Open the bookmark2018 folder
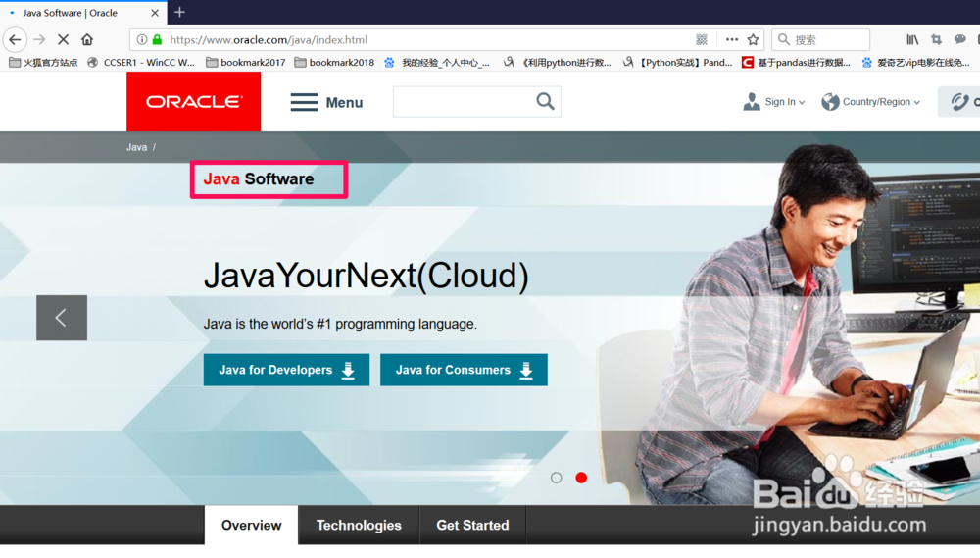 [334, 63]
